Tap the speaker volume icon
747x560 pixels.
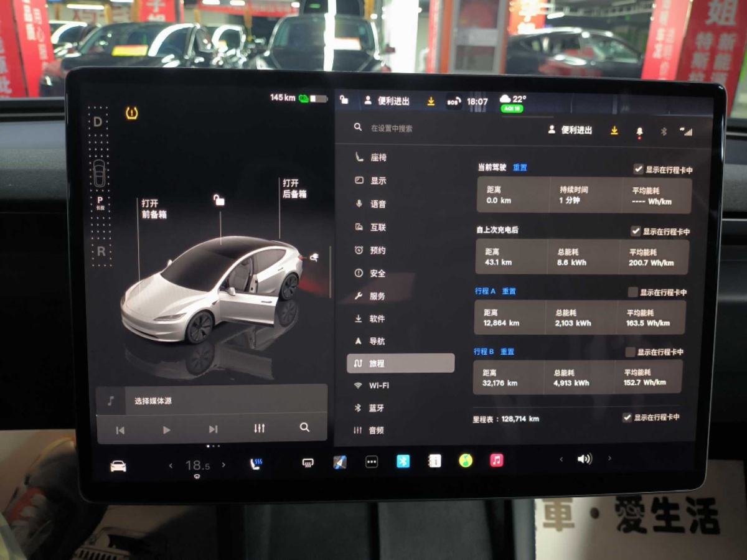(585, 459)
